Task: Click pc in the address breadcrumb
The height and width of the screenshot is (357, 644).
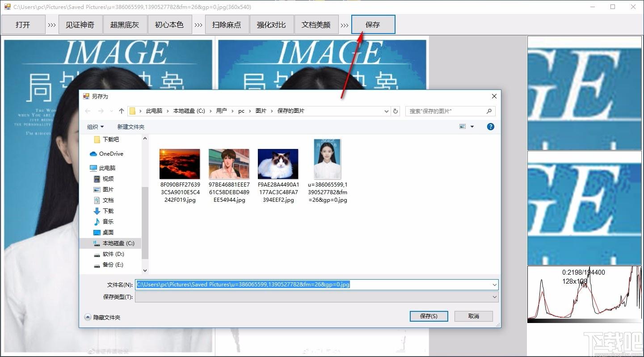Action: [241, 111]
